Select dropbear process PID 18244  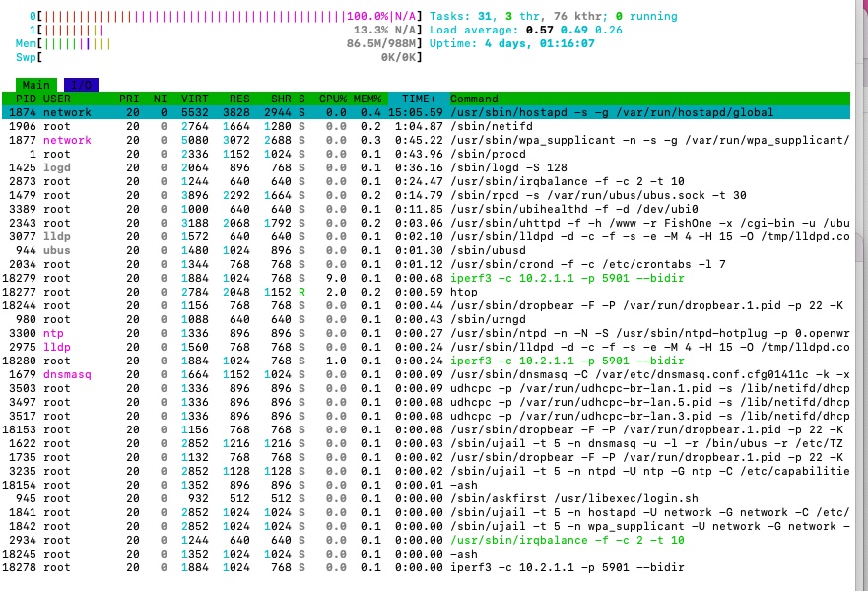426,305
